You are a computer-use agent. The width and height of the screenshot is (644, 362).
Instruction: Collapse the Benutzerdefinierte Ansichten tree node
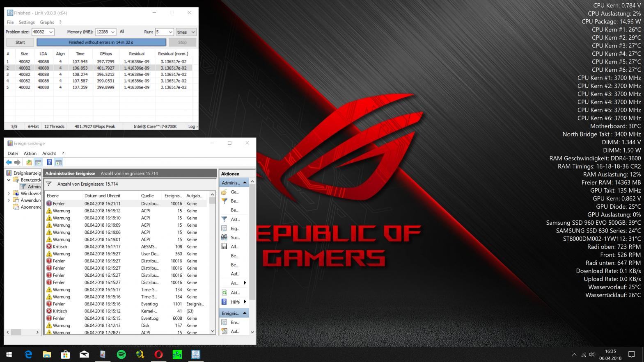[9, 180]
